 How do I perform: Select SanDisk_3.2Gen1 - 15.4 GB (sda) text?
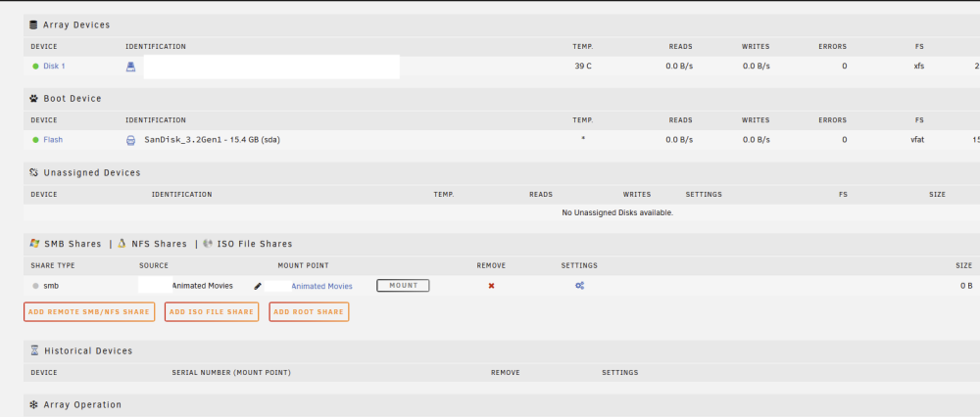point(212,140)
